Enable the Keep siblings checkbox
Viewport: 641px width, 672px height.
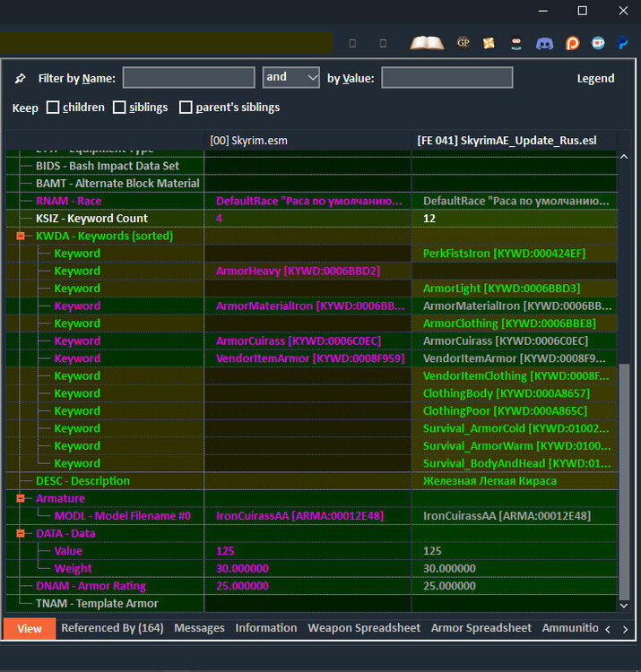pyautogui.click(x=119, y=108)
